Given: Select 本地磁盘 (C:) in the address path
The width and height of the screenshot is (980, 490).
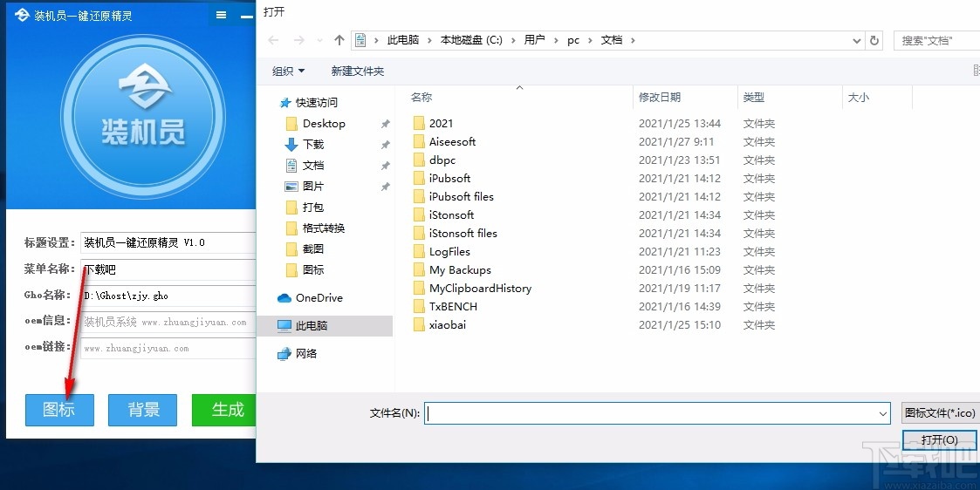Looking at the screenshot, I should tap(471, 40).
